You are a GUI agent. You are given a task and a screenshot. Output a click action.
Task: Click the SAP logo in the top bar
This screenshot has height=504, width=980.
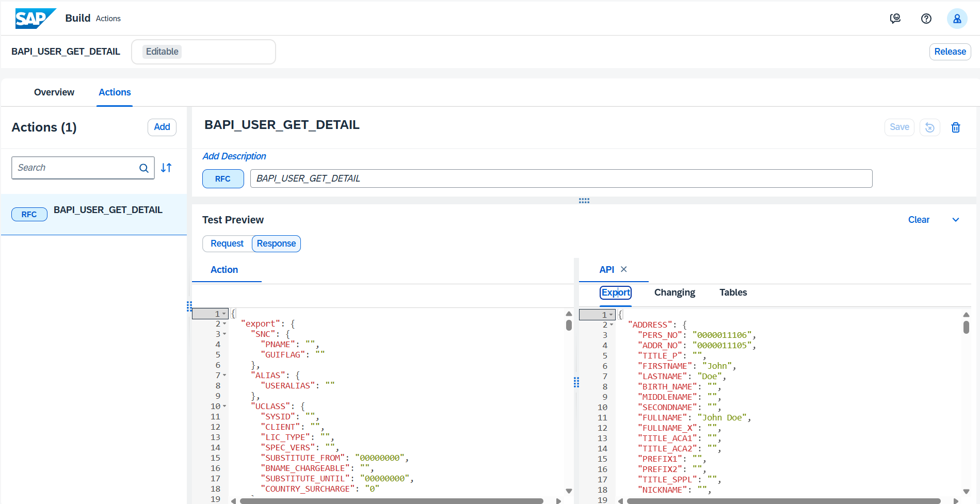35,18
